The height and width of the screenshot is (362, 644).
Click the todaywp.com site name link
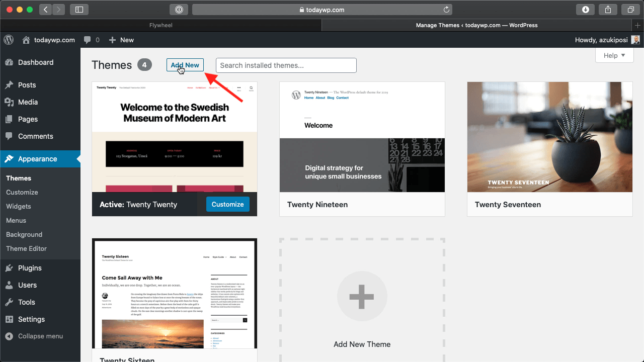coord(54,40)
